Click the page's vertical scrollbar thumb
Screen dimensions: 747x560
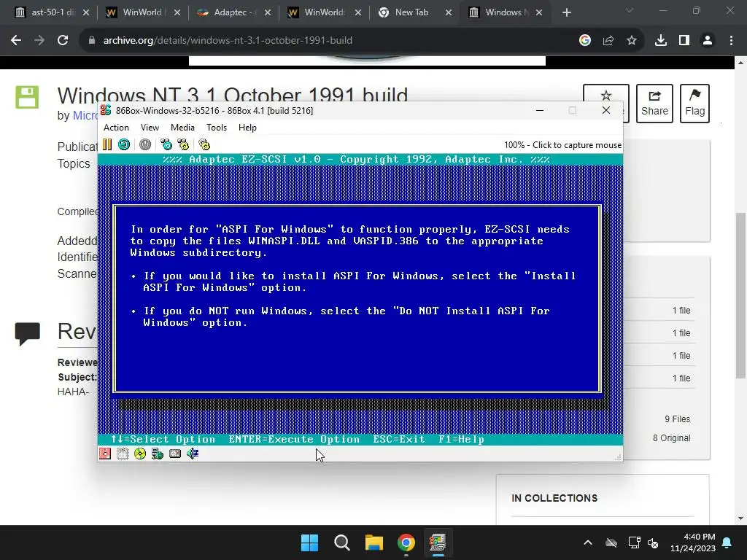click(740, 295)
